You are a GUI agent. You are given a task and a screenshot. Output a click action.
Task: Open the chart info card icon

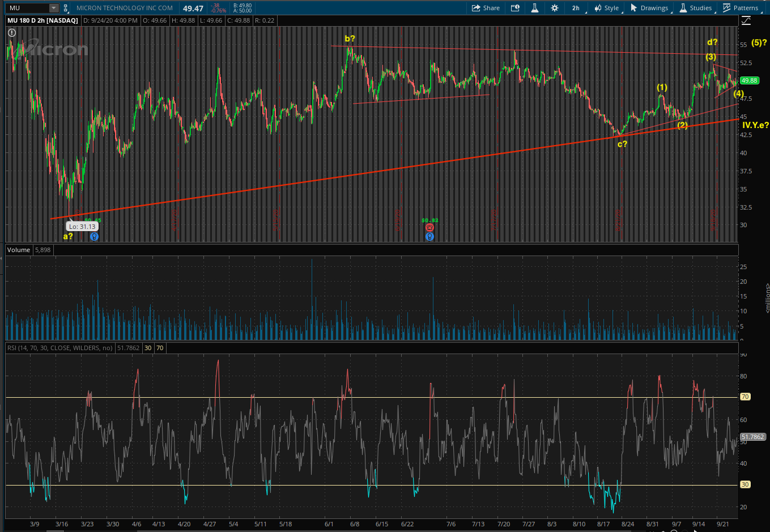coord(515,8)
